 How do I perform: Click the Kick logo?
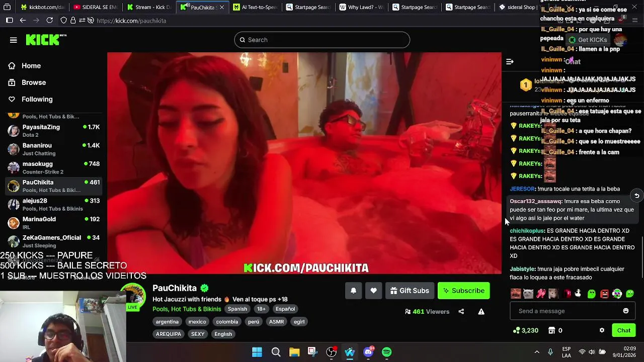coord(46,40)
